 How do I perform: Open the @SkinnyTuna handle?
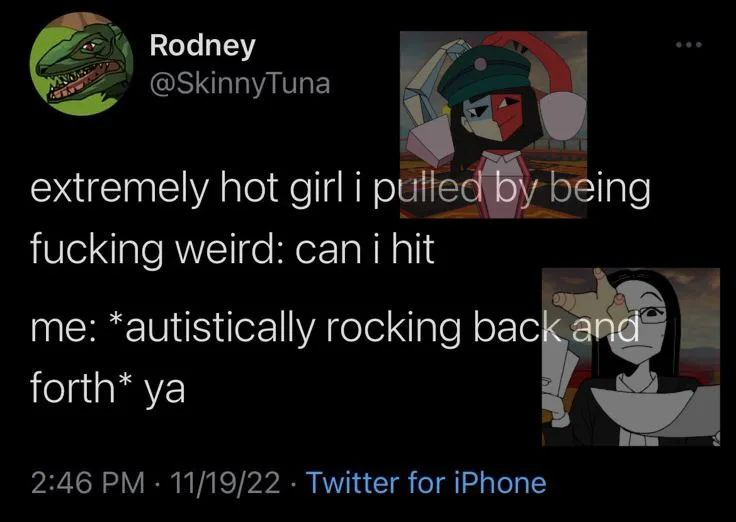click(x=240, y=84)
